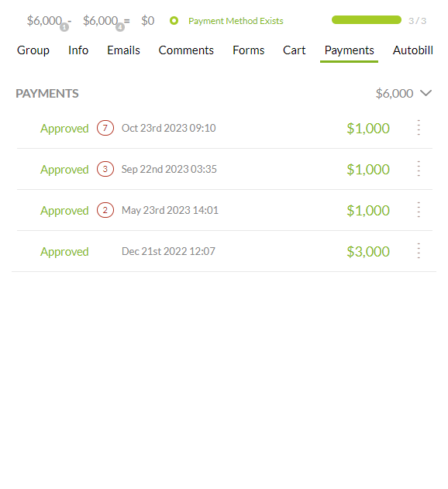Click the Payment Method Exists link
Image resolution: width=448 pixels, height=489 pixels.
tap(236, 21)
